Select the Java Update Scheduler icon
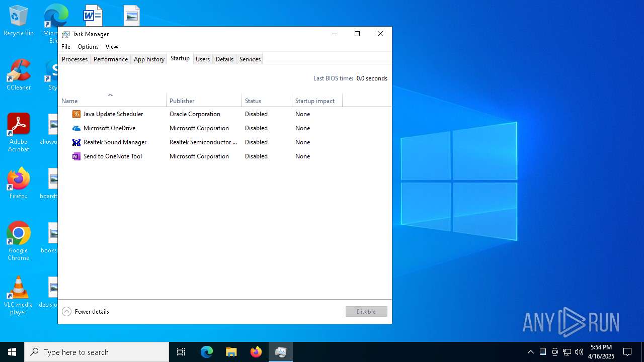This screenshot has width=644, height=362. pos(76,114)
